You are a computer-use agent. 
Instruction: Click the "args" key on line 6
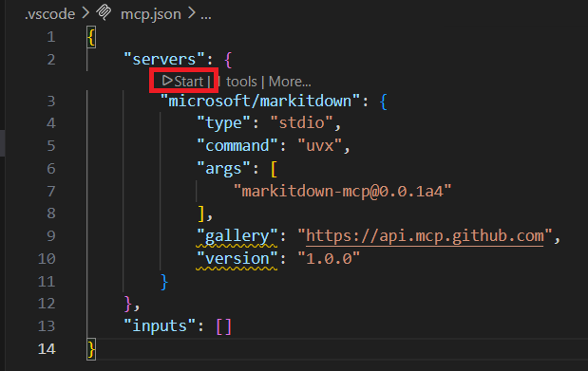(x=223, y=169)
